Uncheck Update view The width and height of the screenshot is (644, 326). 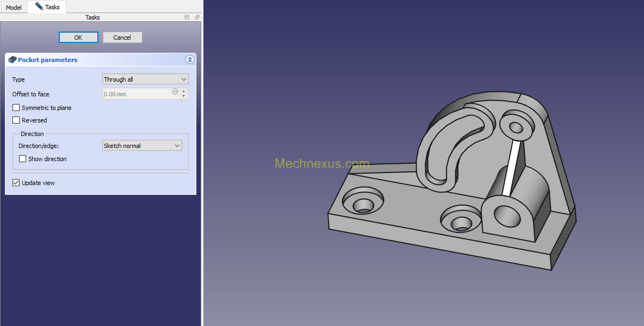tap(16, 183)
